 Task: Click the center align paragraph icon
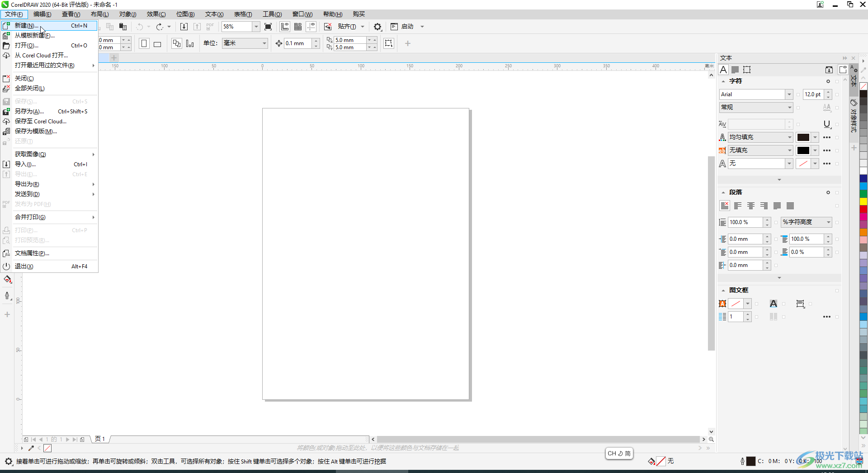751,206
